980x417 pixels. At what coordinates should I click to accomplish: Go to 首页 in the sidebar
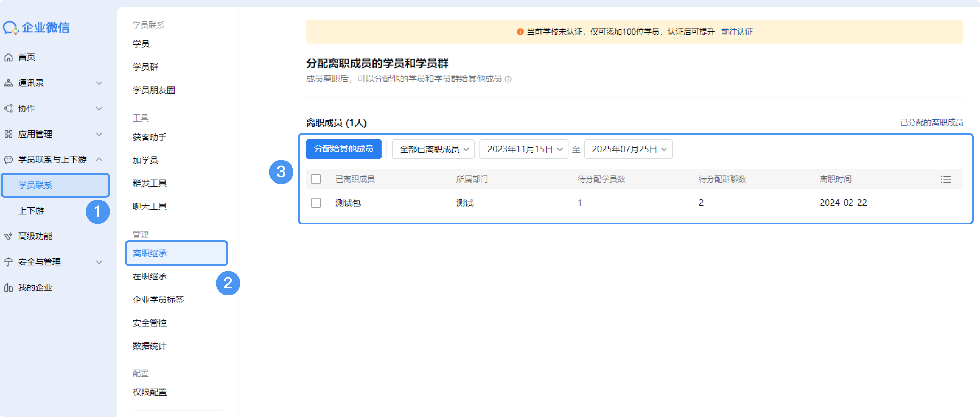coord(27,58)
